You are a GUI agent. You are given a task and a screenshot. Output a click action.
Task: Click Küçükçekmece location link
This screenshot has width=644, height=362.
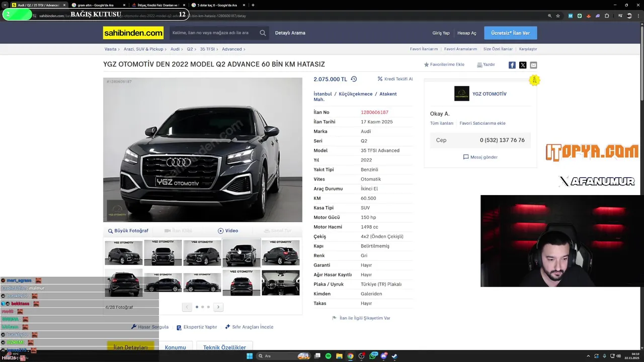[356, 94]
